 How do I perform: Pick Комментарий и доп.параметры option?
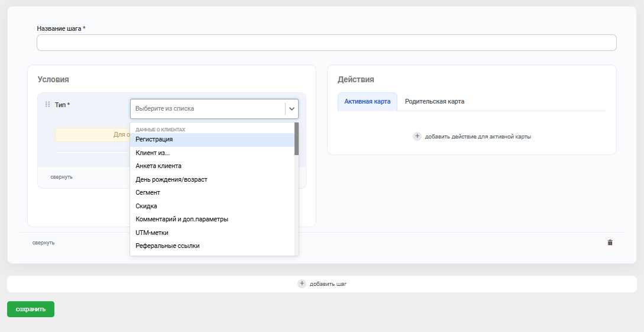click(182, 220)
